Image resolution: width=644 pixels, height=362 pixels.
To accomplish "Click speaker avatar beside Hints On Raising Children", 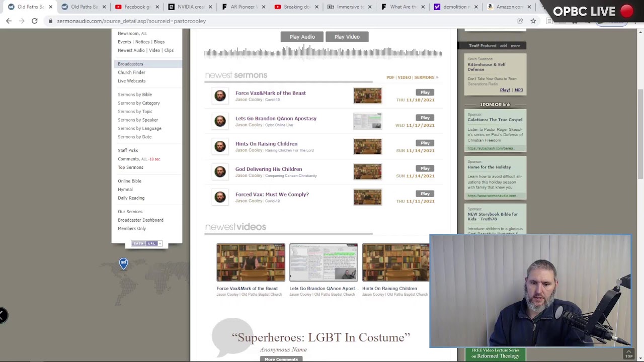I will tap(220, 146).
